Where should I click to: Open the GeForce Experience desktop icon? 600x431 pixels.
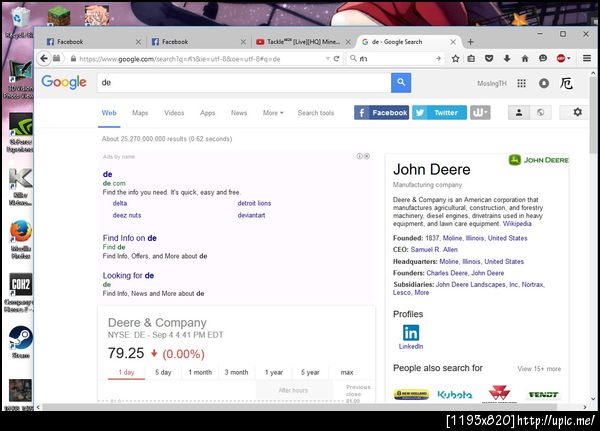click(21, 132)
